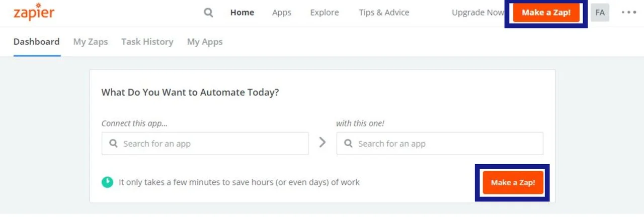Go to Home in the top navigation
This screenshot has height=217, width=644.
(x=242, y=13)
